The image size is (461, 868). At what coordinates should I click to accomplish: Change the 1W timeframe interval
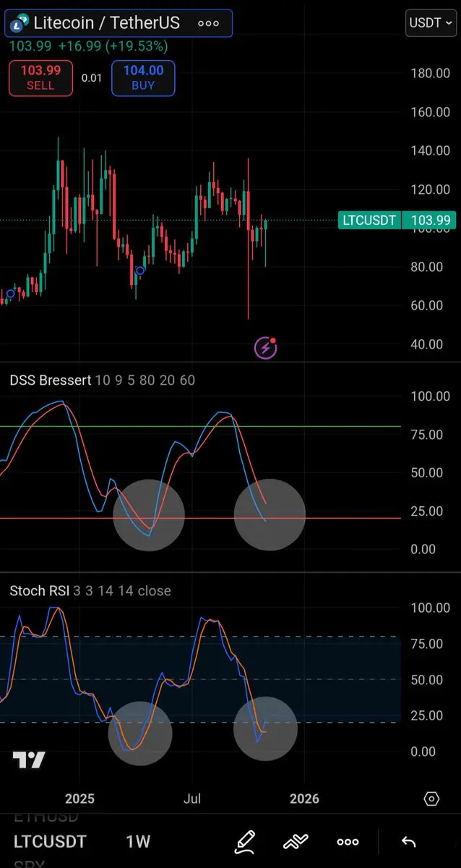coord(137,842)
